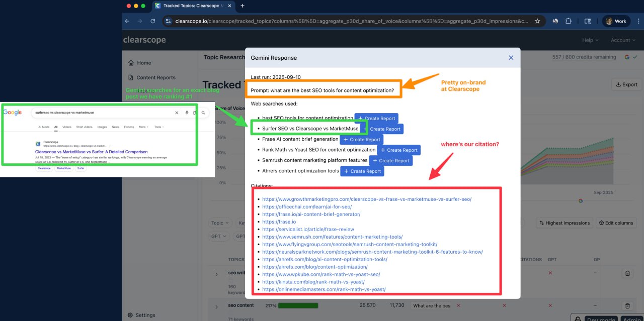This screenshot has width=644, height=321.
Task: Click the address bar URL
Action: [352, 21]
